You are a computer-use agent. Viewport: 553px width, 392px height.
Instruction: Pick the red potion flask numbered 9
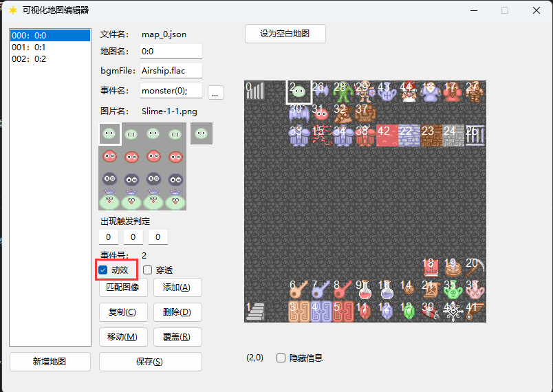pyautogui.click(x=365, y=290)
